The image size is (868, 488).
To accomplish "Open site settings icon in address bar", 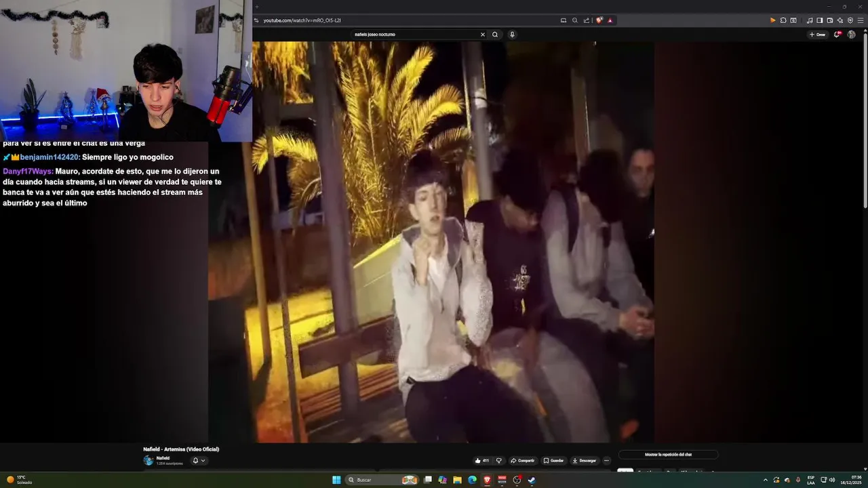I will point(256,20).
